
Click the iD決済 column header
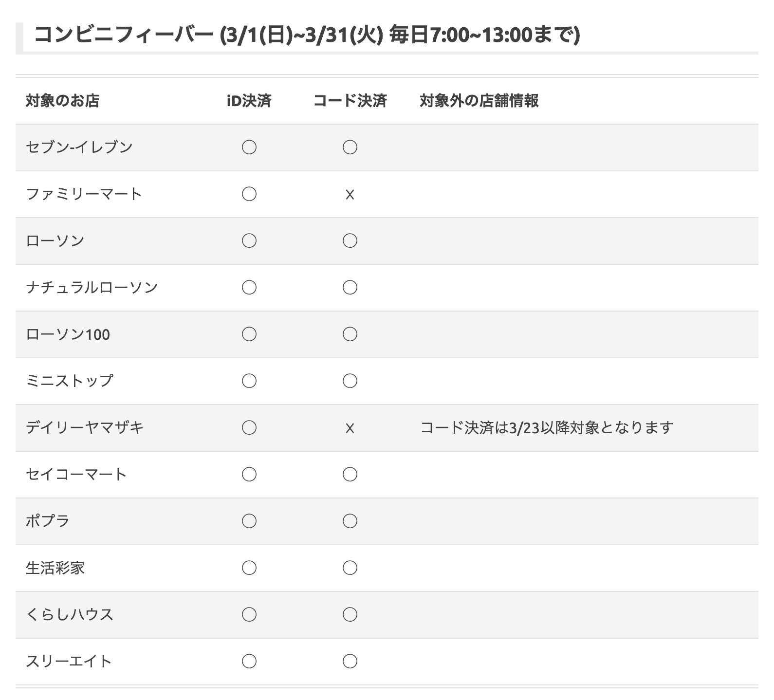(x=249, y=101)
